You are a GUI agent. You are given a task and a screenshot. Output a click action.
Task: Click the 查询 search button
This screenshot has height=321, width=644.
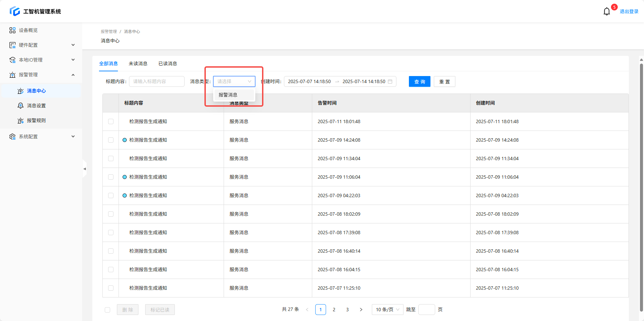point(419,81)
